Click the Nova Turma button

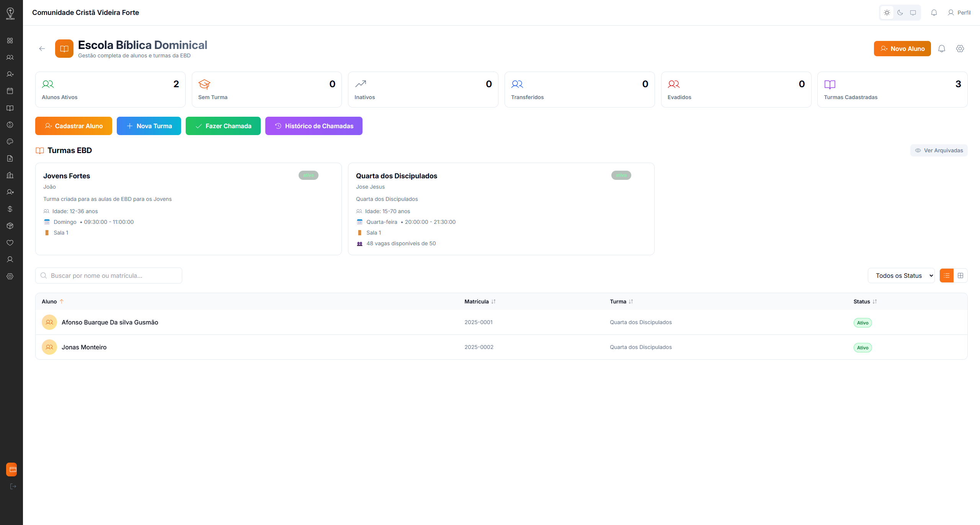pyautogui.click(x=149, y=126)
